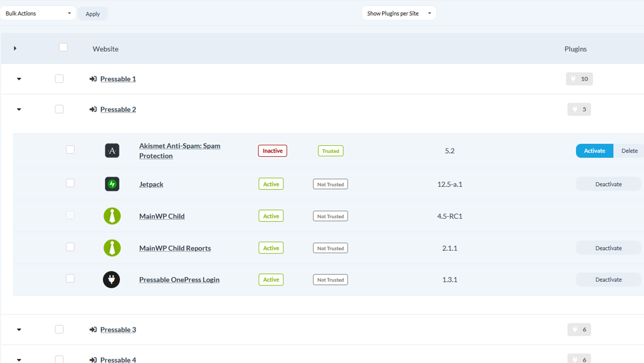The height and width of the screenshot is (363, 644).
Task: Click version number 12.5-a.1
Action: (449, 184)
